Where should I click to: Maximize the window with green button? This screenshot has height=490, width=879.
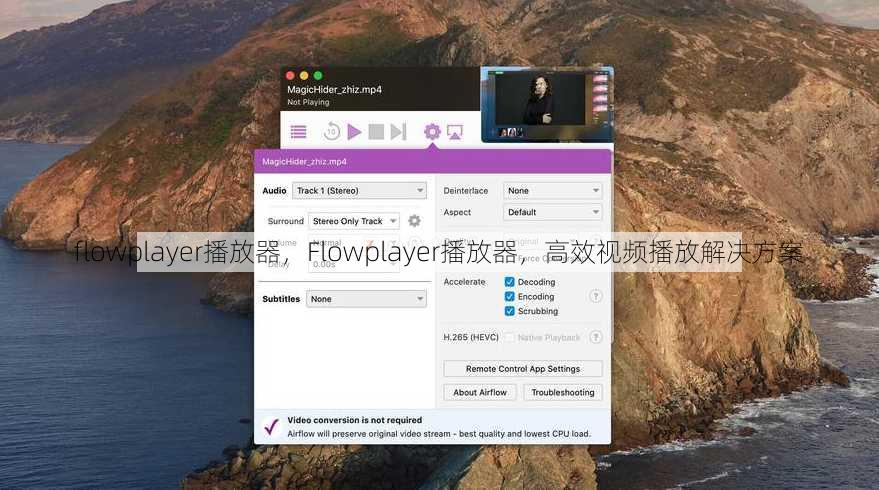(318, 76)
